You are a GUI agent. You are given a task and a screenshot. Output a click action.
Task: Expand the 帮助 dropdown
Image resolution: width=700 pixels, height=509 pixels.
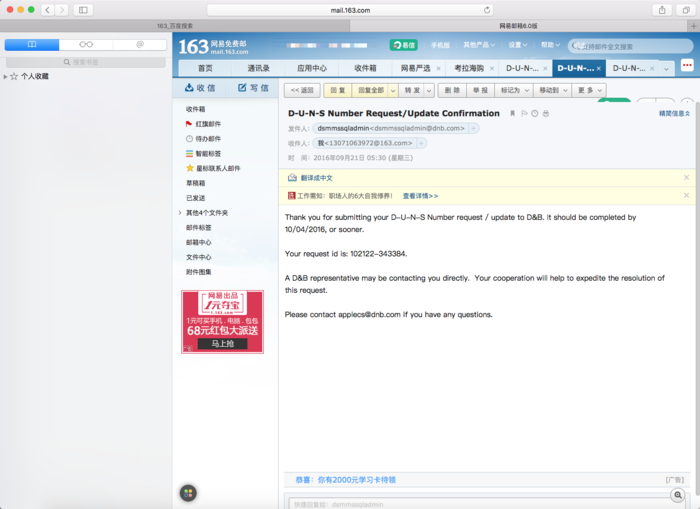550,45
